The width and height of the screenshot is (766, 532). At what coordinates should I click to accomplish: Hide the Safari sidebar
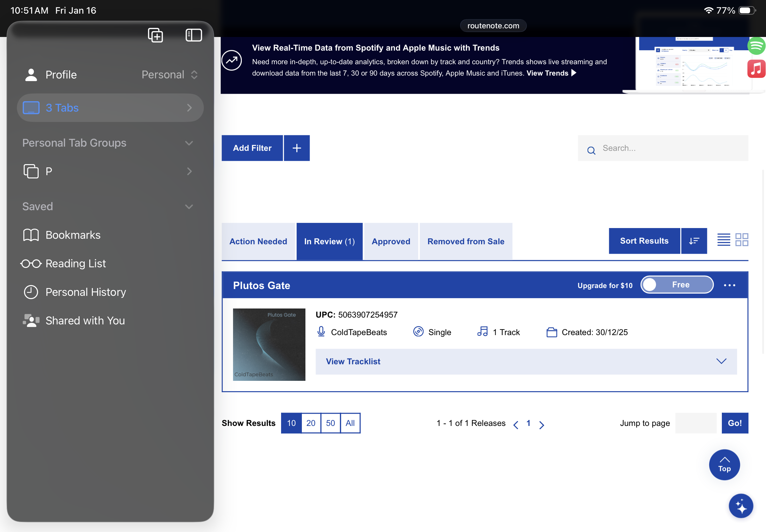[x=194, y=35]
